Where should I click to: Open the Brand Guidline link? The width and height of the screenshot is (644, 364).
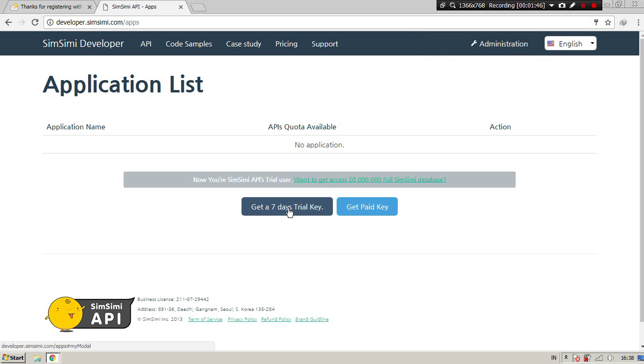tap(312, 319)
